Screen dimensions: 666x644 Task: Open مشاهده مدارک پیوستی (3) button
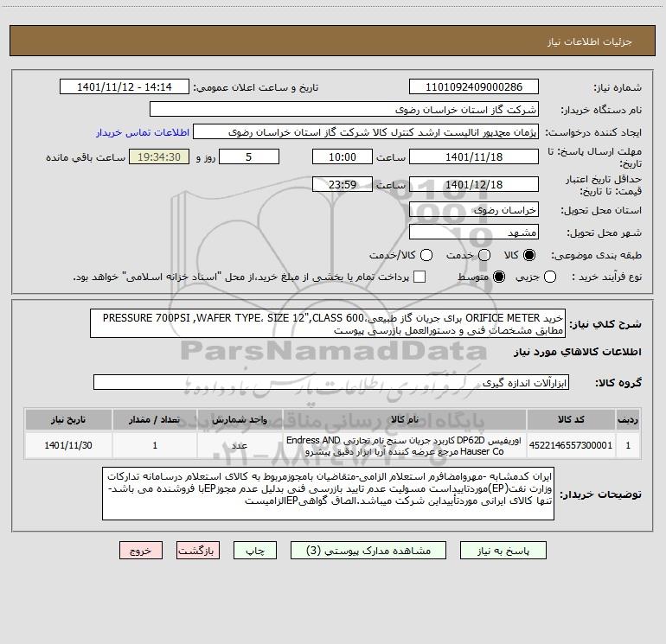point(368,550)
